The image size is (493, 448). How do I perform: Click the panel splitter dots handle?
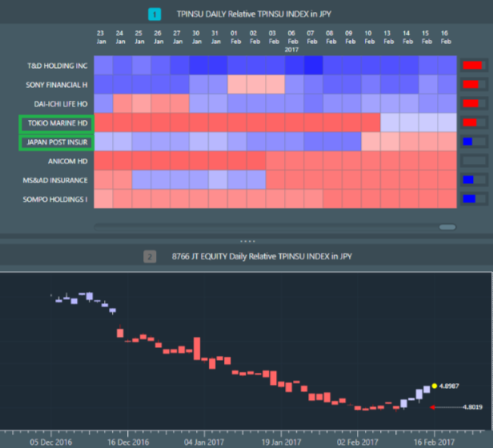click(247, 242)
